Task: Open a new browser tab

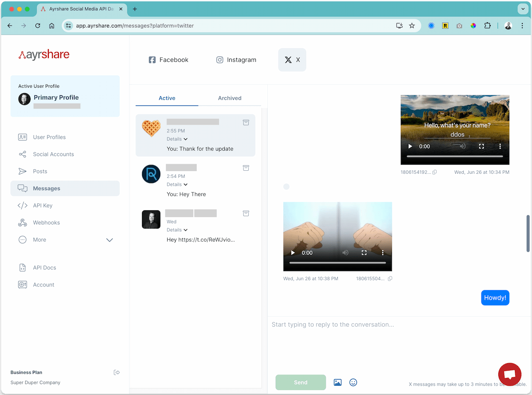Action: click(x=135, y=9)
